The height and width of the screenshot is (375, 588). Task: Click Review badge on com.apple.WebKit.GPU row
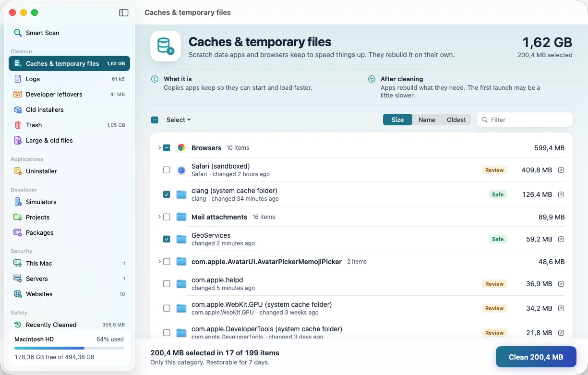coord(494,308)
